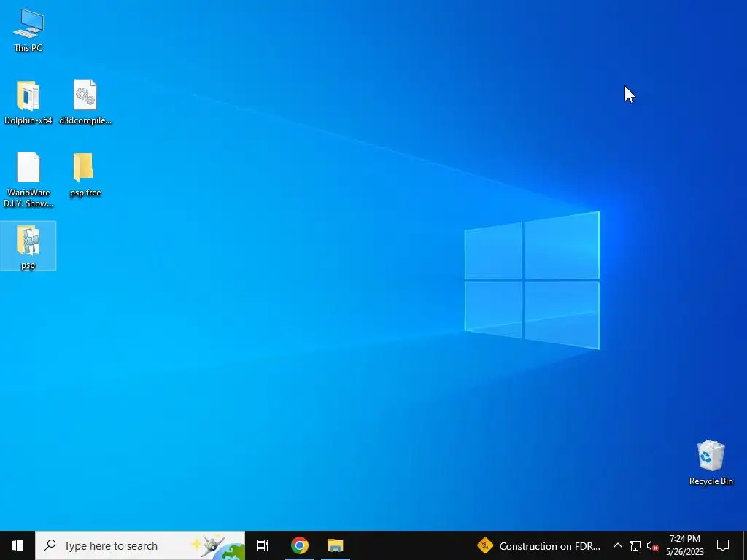Select the WarioWare D.I.Y. Show file
Image resolution: width=747 pixels, height=560 pixels.
(x=28, y=180)
